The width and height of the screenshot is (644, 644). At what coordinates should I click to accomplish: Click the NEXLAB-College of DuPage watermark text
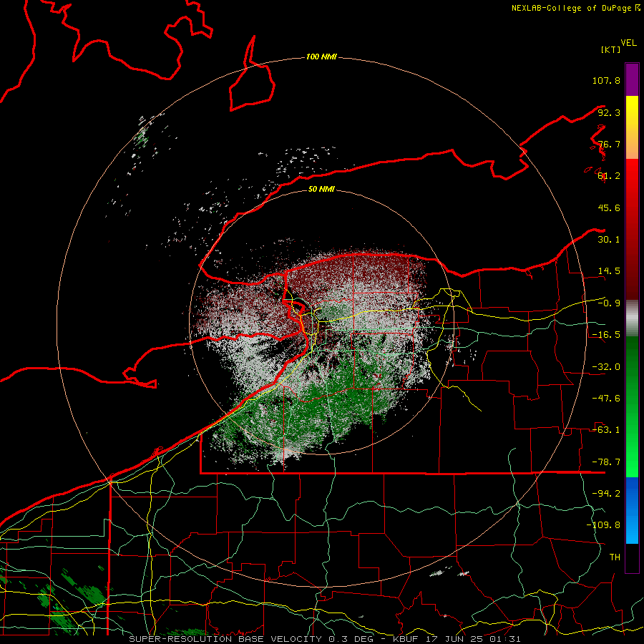(x=575, y=8)
